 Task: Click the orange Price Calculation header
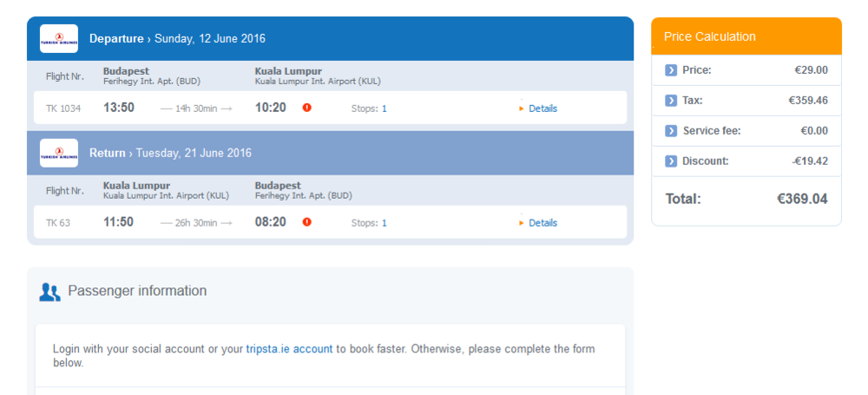point(746,36)
